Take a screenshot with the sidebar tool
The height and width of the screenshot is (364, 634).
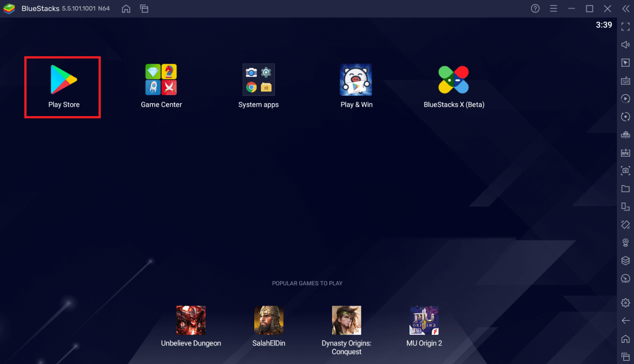pos(625,171)
